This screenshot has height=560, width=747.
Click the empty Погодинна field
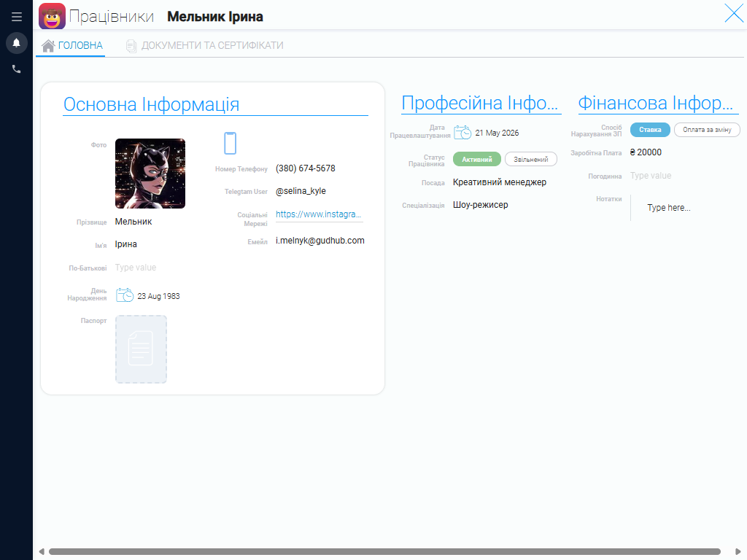coord(651,176)
